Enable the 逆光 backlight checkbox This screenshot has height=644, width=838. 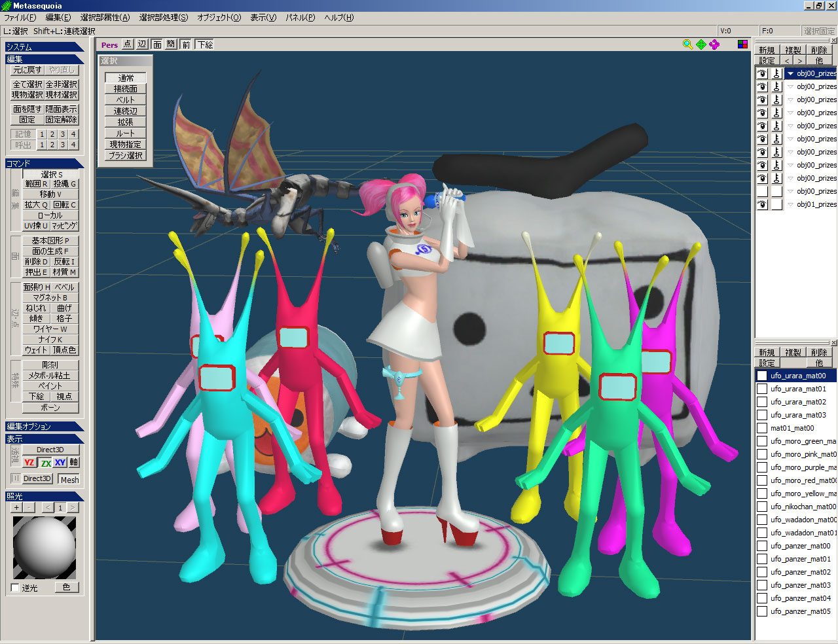click(15, 588)
